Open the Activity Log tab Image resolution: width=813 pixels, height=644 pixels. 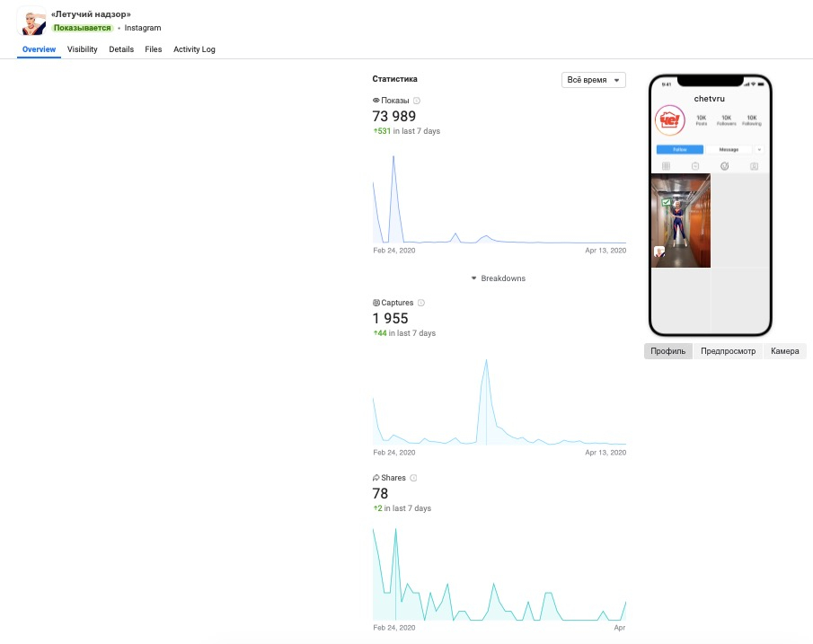point(194,49)
